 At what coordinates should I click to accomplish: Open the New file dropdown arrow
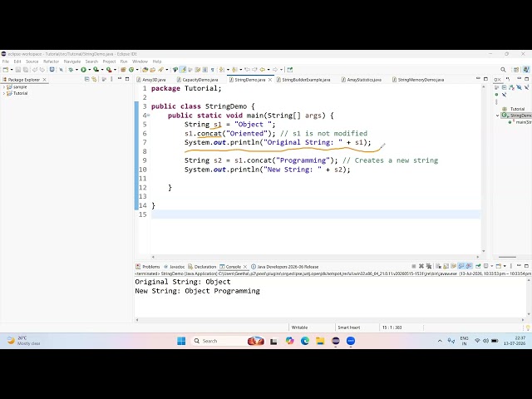point(12,70)
